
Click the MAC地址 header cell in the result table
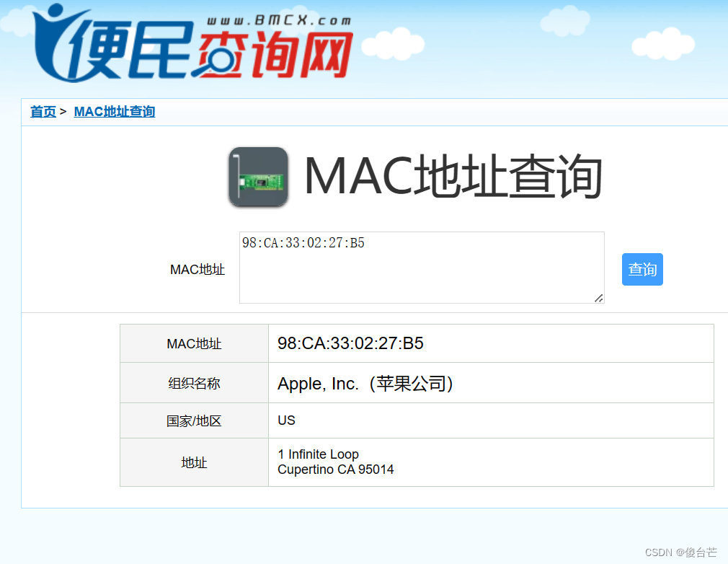[194, 343]
